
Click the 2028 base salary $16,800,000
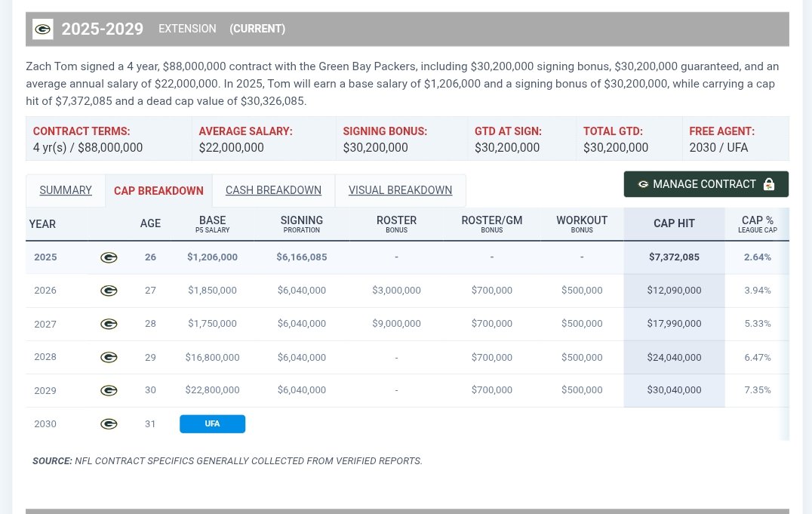pos(212,357)
